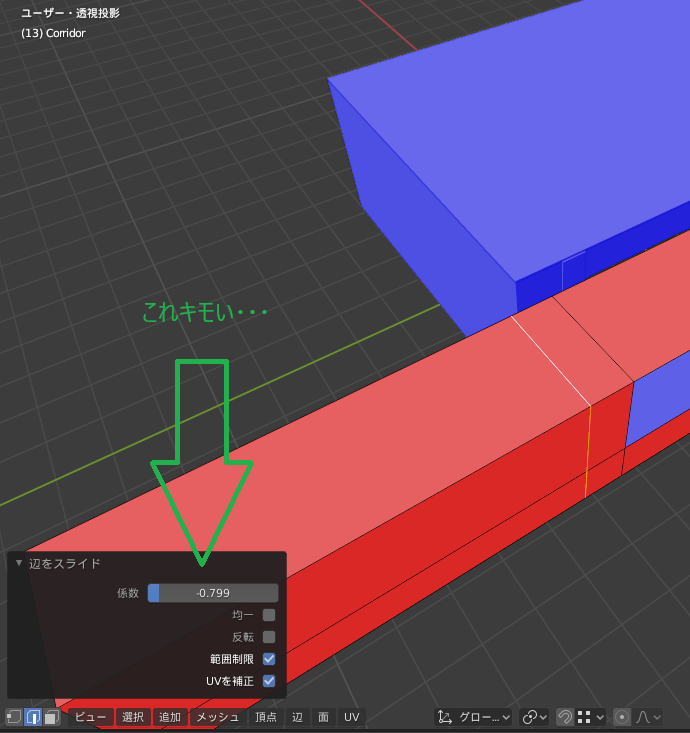The width and height of the screenshot is (690, 733).
Task: Open the ビュー menu
Action: pos(91,717)
